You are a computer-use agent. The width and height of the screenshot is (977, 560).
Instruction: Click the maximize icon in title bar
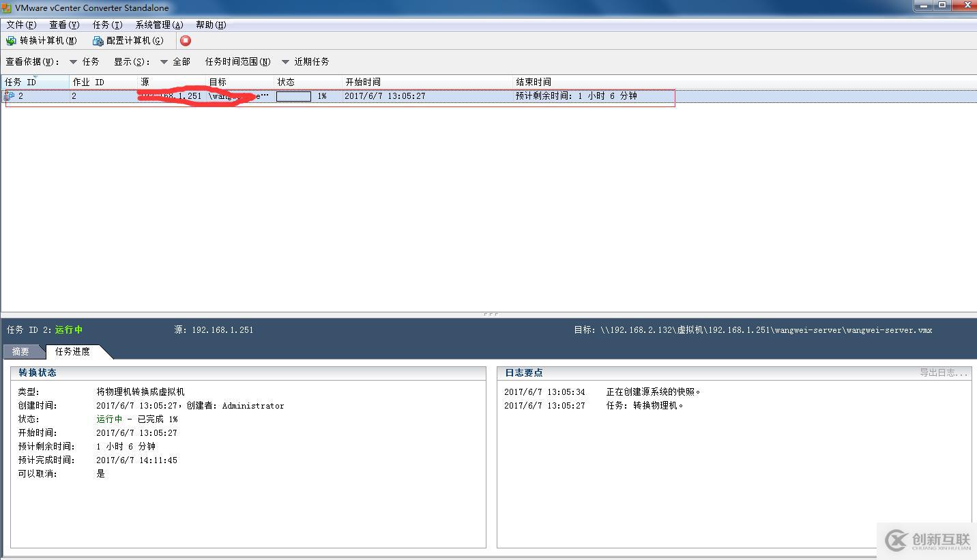(x=944, y=5)
